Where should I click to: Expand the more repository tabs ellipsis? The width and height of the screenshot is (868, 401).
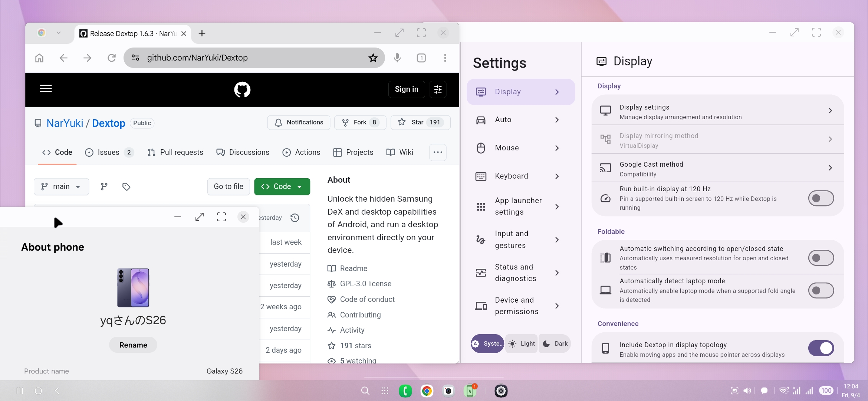coord(438,153)
